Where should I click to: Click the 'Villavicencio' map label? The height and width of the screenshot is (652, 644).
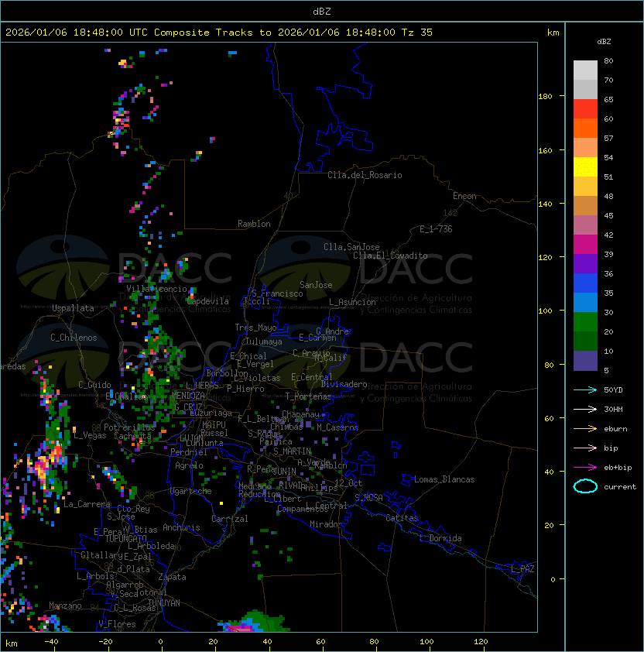click(156, 289)
